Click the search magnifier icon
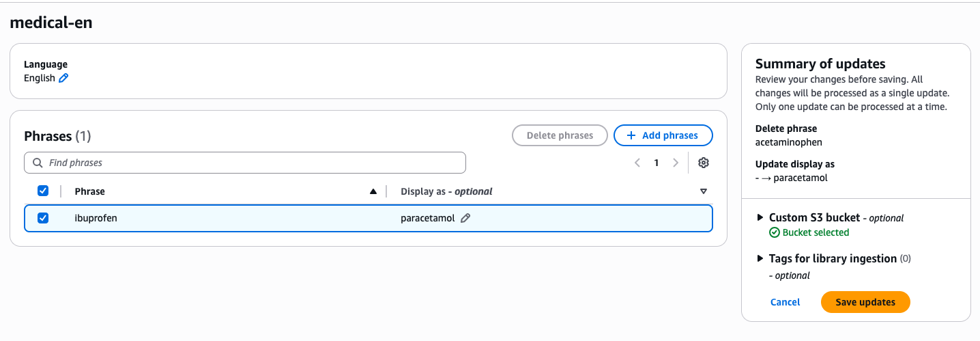The image size is (980, 341). (x=38, y=163)
